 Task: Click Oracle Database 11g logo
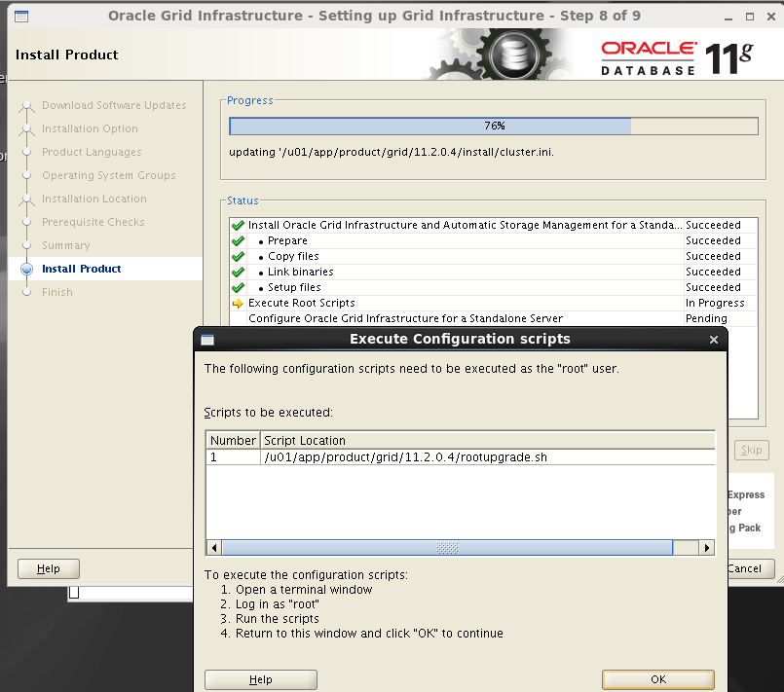tap(677, 58)
